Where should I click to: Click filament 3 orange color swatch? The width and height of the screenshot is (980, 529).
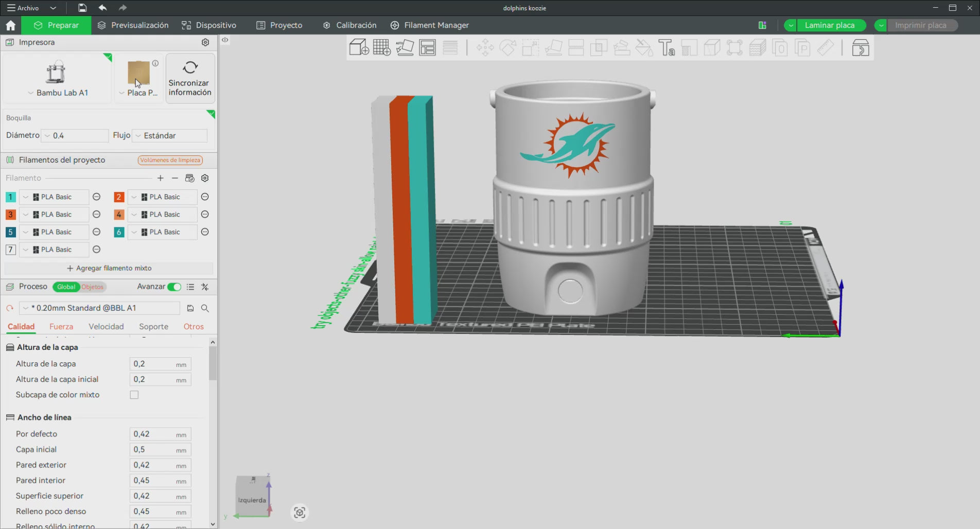[10, 215]
